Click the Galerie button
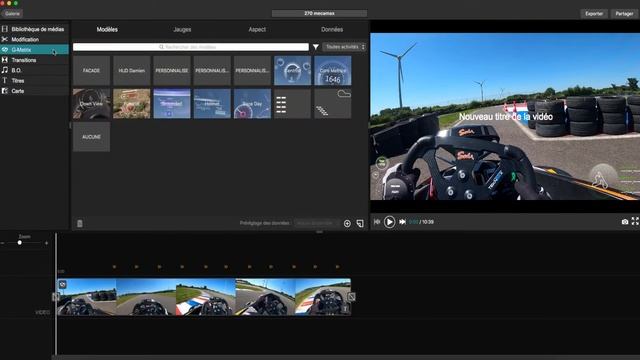Image resolution: width=640 pixels, height=360 pixels. 12,13
